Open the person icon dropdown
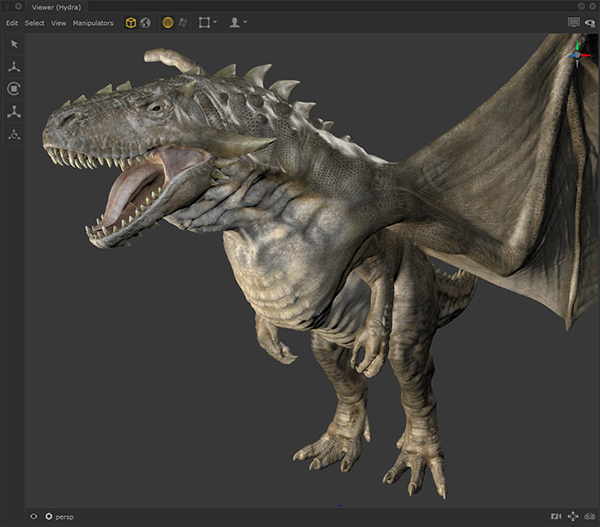 click(237, 22)
